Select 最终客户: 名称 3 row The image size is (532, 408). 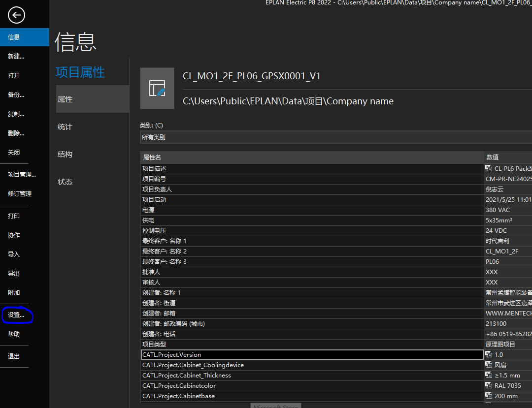coord(312,262)
